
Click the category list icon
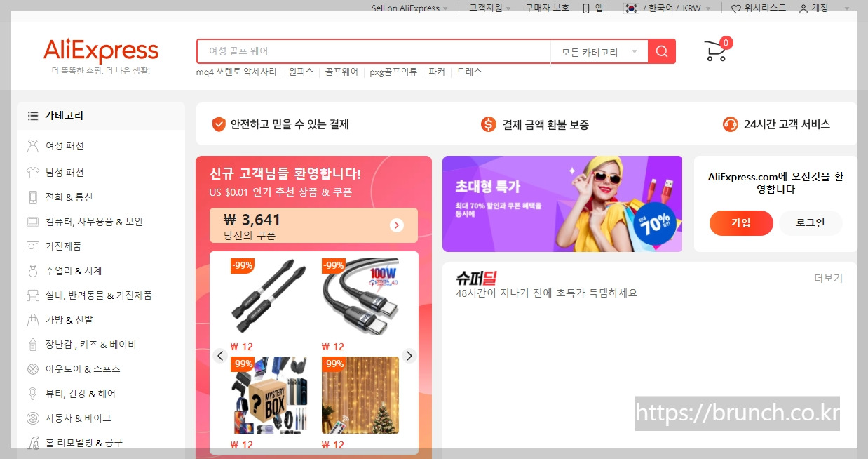click(33, 116)
